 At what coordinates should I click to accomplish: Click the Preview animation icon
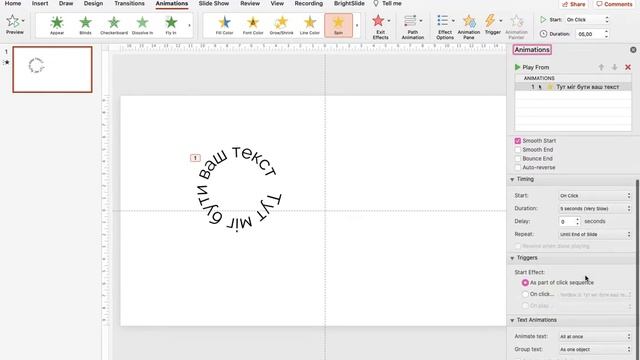coord(13,21)
